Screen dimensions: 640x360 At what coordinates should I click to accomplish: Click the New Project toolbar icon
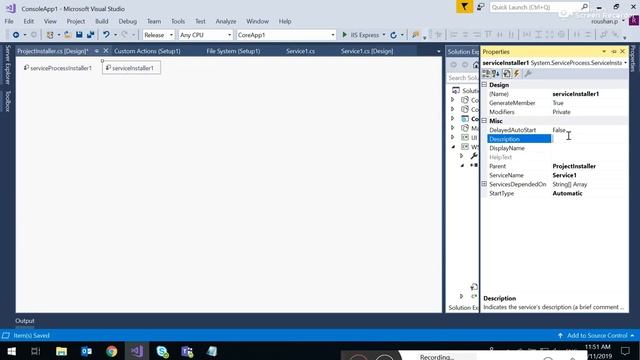tap(50, 35)
